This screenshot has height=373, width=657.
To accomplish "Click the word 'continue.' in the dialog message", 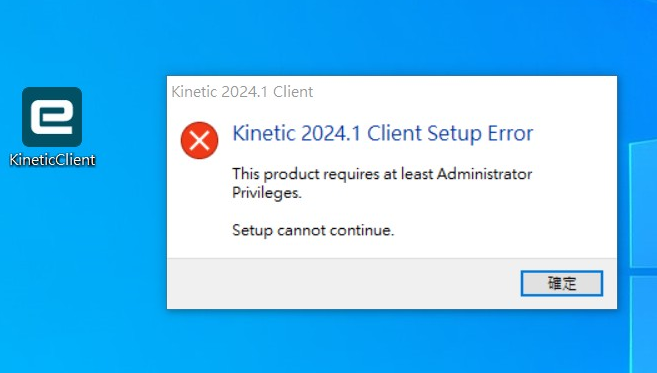I will 362,230.
